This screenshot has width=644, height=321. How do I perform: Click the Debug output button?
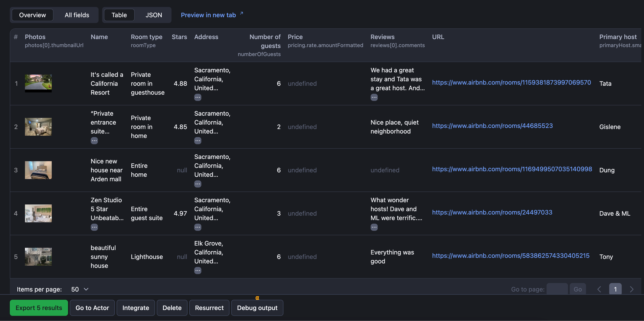[257, 308]
